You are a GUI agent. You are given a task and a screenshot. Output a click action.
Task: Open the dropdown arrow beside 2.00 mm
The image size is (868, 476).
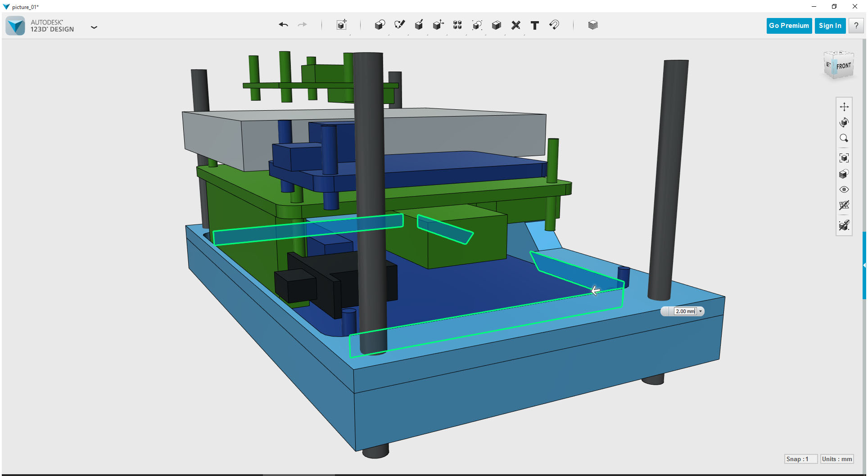coord(701,311)
